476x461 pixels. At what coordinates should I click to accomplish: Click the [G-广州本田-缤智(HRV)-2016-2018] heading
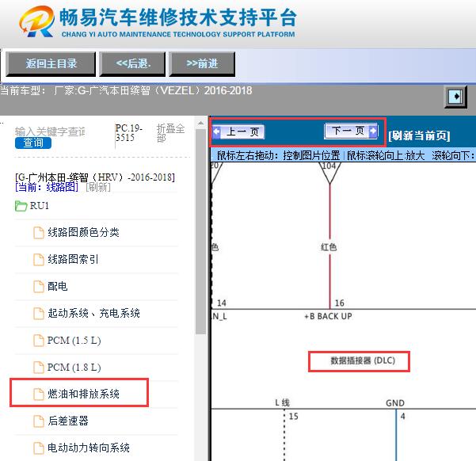(x=95, y=177)
